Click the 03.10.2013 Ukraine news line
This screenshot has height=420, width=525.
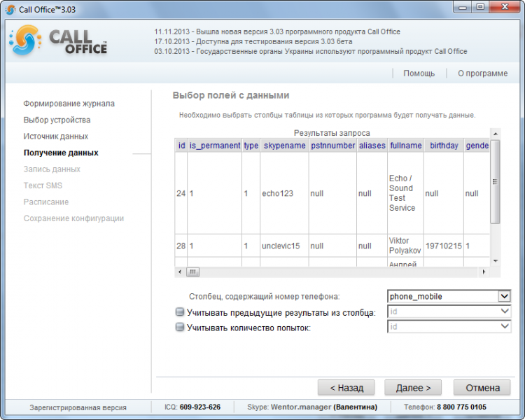coord(311,51)
